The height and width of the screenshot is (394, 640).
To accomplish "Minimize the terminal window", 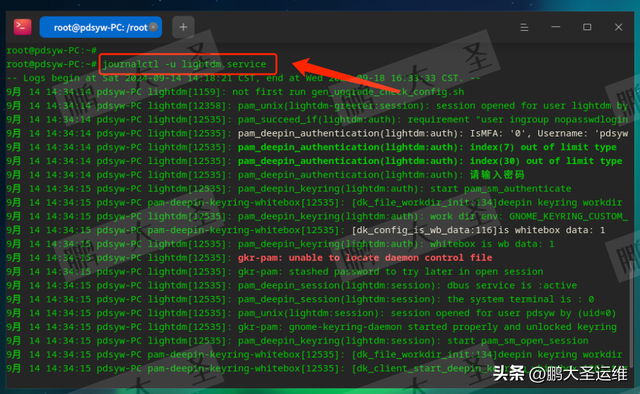I will (x=556, y=27).
